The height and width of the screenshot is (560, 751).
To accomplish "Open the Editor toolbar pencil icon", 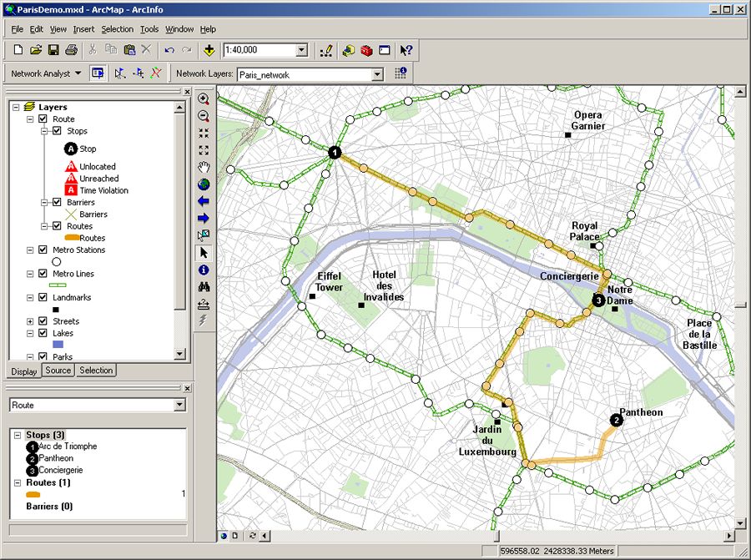I will (x=326, y=50).
